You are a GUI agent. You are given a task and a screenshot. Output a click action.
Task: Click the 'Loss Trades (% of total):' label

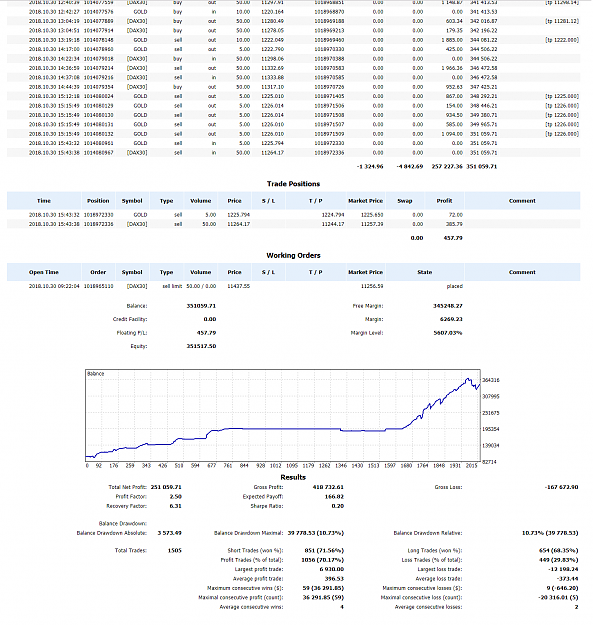point(432,560)
